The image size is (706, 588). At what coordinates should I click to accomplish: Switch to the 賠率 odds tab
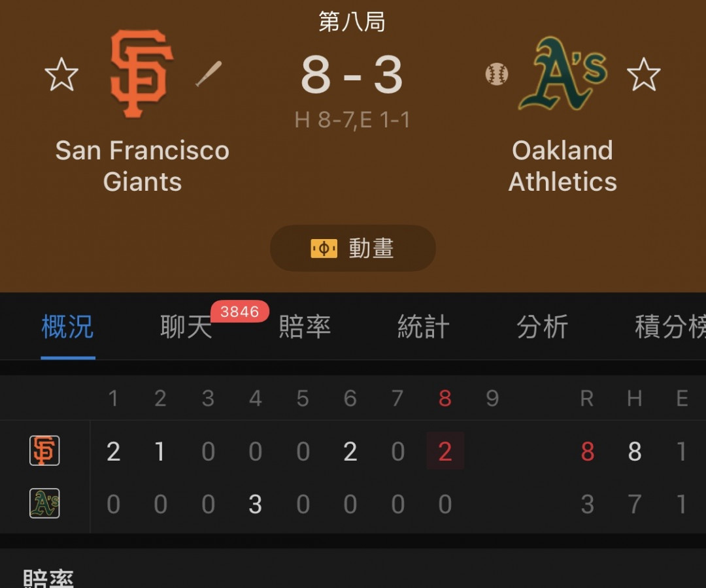click(x=305, y=327)
